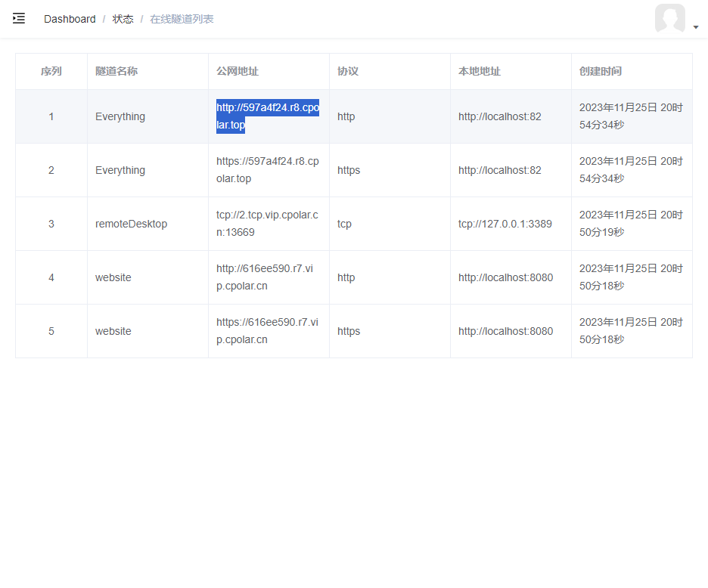Screen dimensions: 708x588
Task: Select the 在线隧道列表 breadcrumb
Action: [x=182, y=19]
